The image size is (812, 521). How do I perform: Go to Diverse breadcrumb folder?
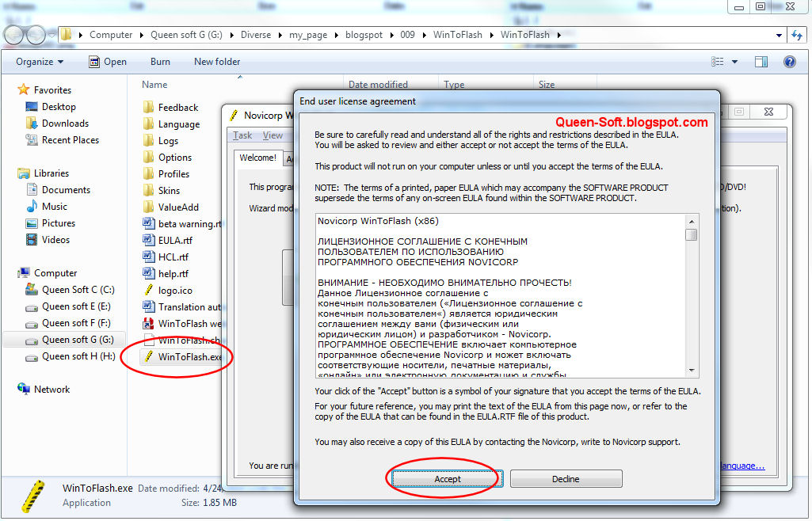[x=256, y=35]
